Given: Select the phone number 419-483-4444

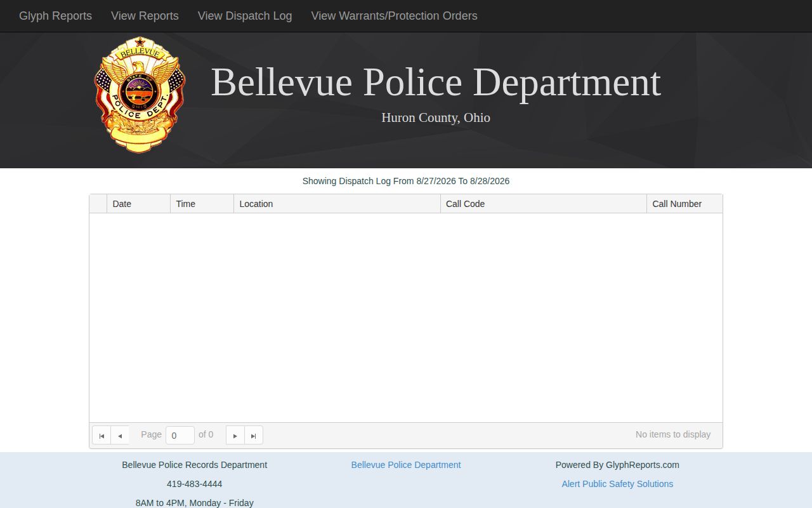Looking at the screenshot, I should 195,484.
